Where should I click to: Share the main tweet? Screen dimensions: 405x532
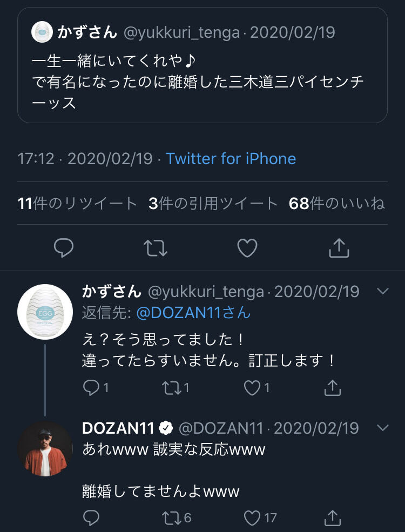339,248
